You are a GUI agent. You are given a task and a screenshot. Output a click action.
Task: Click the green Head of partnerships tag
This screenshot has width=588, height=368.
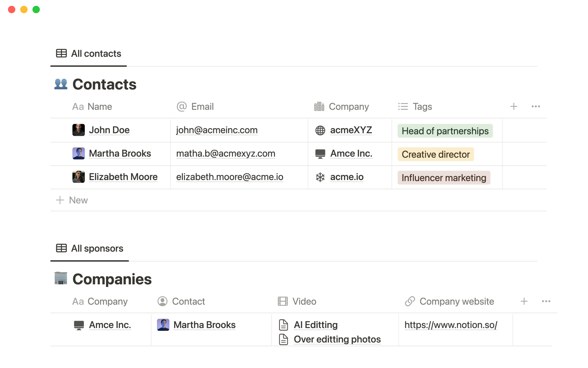tap(445, 131)
